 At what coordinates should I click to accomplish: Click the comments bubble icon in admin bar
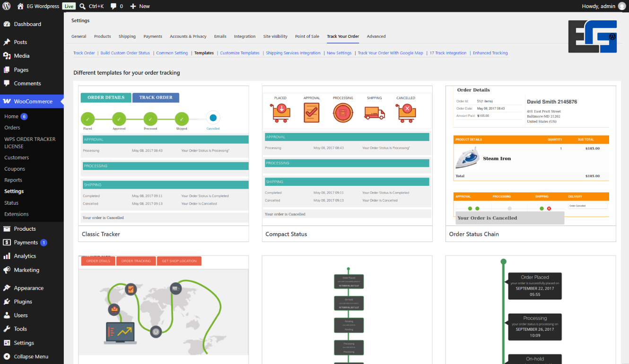[114, 6]
